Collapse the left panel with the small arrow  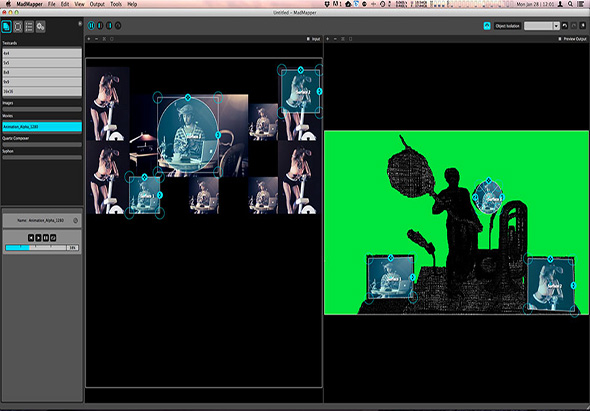coord(80,24)
